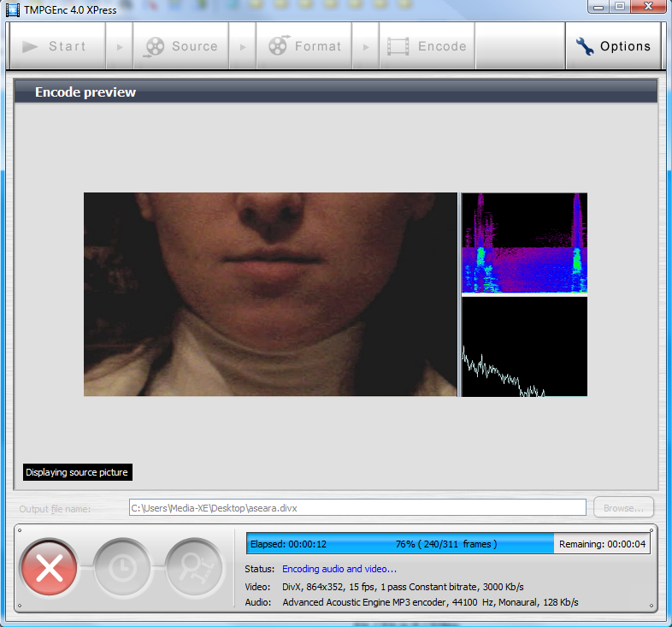Click the 'Displaying source picture' label

(x=77, y=472)
